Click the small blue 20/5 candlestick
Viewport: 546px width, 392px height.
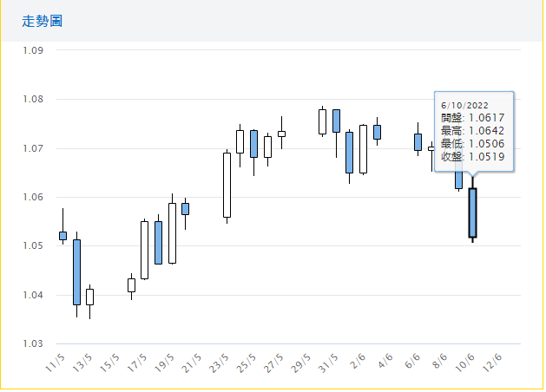pyautogui.click(x=185, y=209)
